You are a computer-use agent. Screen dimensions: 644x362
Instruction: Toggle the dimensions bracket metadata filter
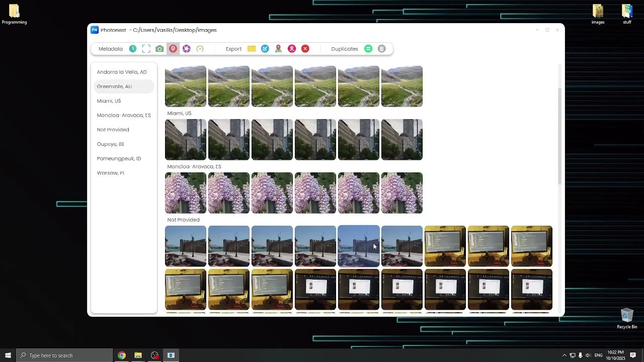point(146,48)
